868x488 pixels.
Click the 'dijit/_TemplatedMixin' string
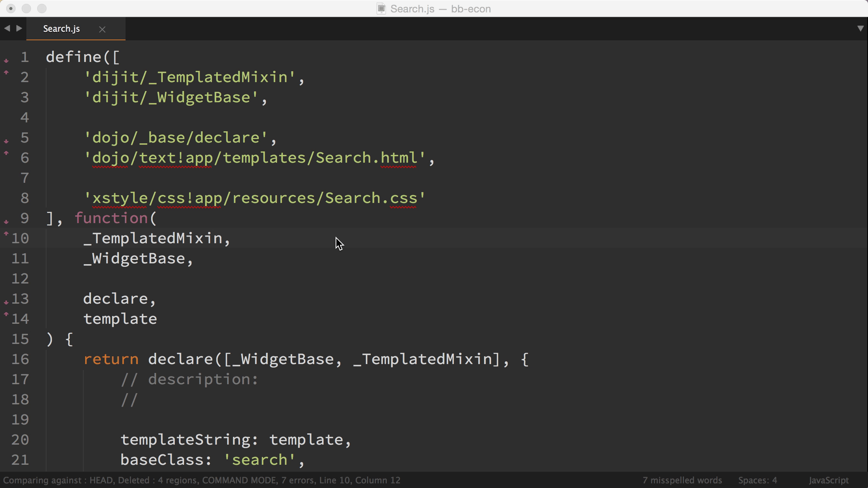[189, 77]
